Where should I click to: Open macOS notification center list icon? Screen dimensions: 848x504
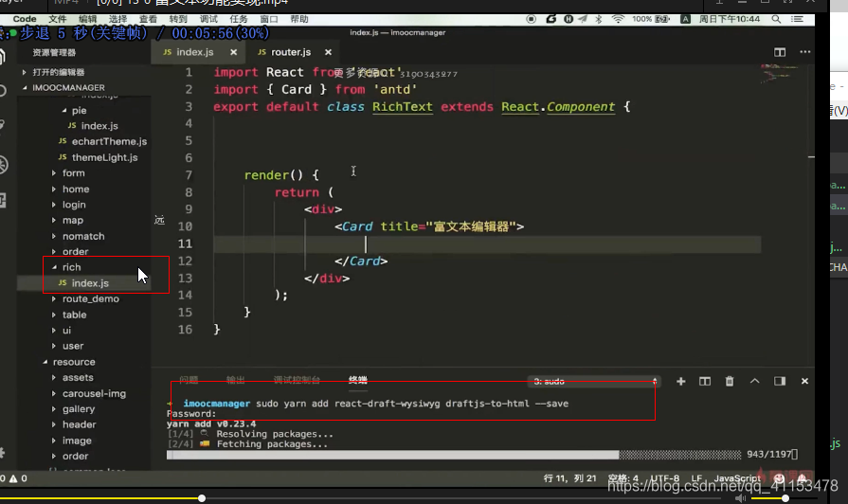tap(797, 19)
